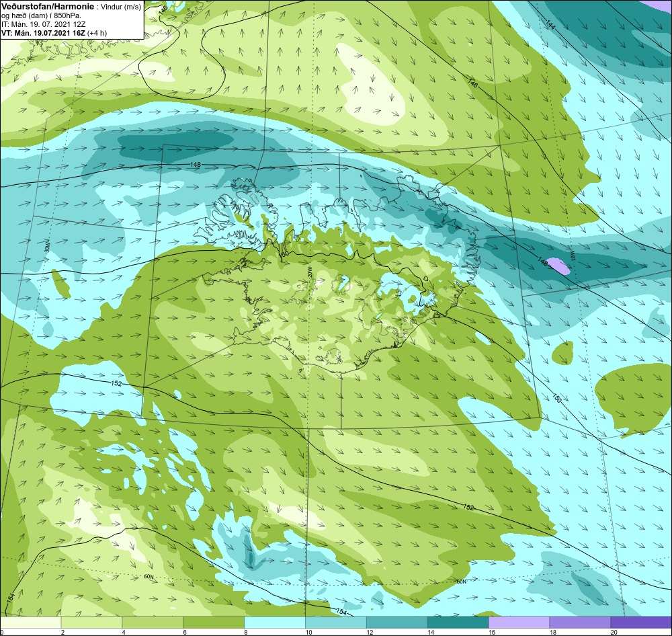Click the small purple high-wind patch east of Iceland
This screenshot has width=672, height=636.
click(x=559, y=266)
